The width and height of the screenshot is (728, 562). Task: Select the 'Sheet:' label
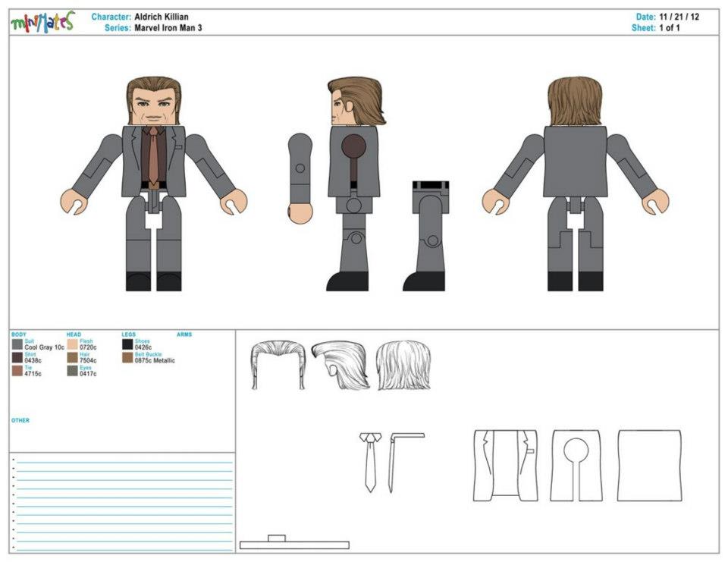(644, 28)
